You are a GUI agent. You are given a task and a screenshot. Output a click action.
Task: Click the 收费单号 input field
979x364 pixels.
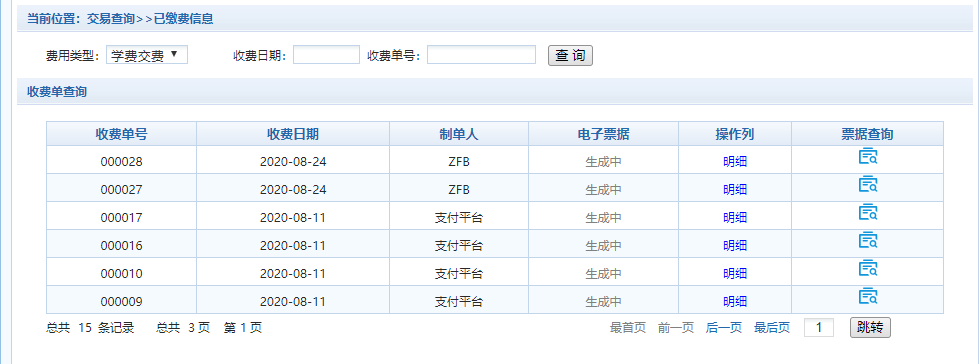click(x=481, y=55)
